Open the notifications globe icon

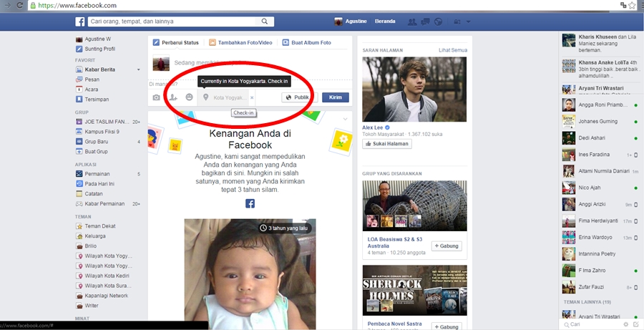click(x=438, y=21)
